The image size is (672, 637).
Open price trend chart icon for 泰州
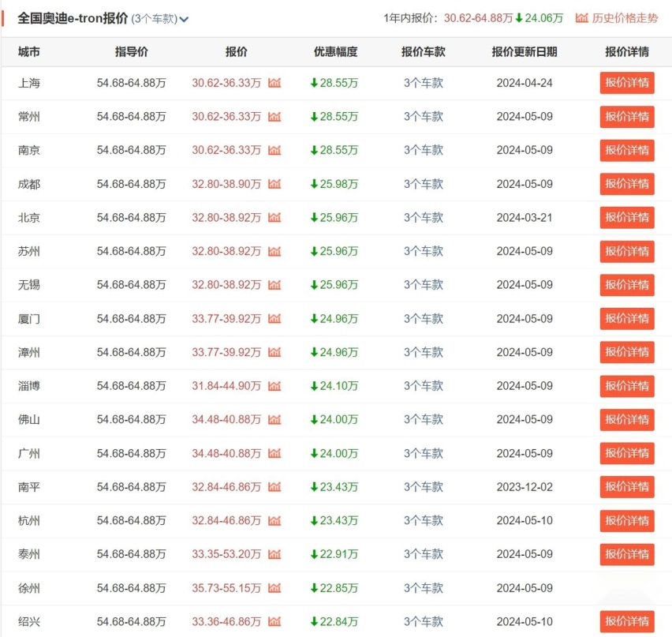click(x=274, y=554)
